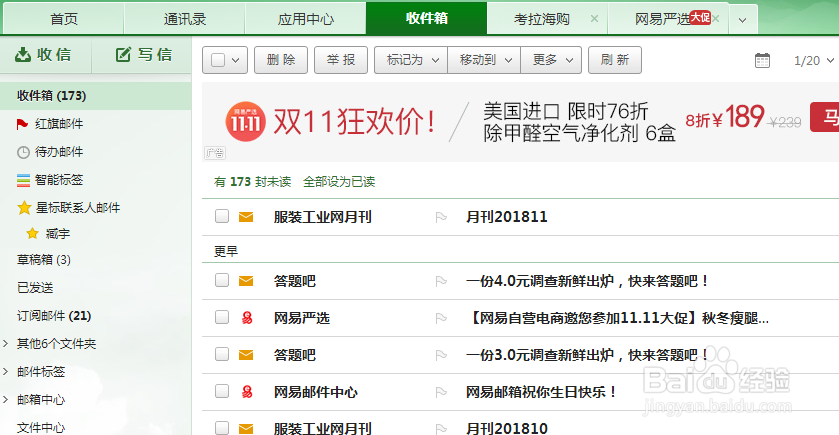Click 全部设为已读 link
Viewport: 839px width, 435px height.
coord(339,182)
